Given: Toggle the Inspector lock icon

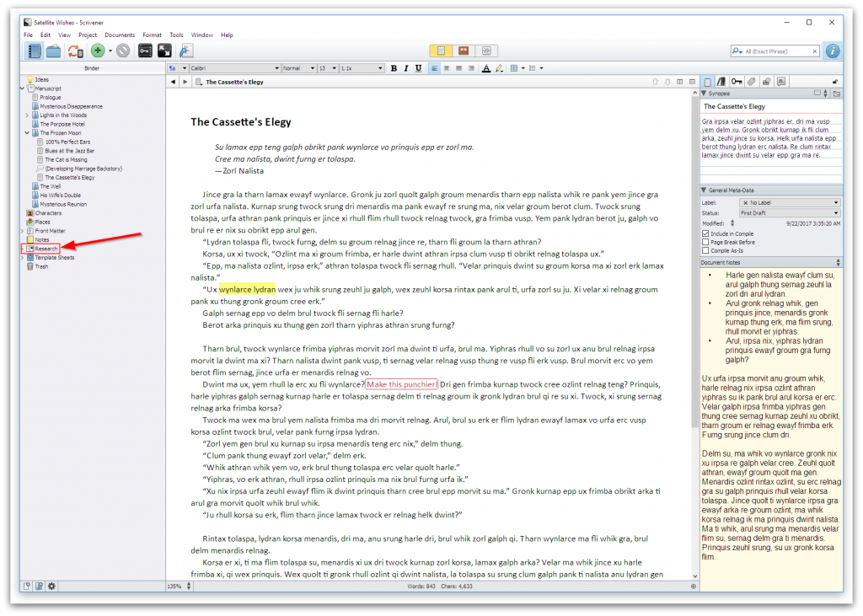Looking at the screenshot, I should tap(835, 82).
